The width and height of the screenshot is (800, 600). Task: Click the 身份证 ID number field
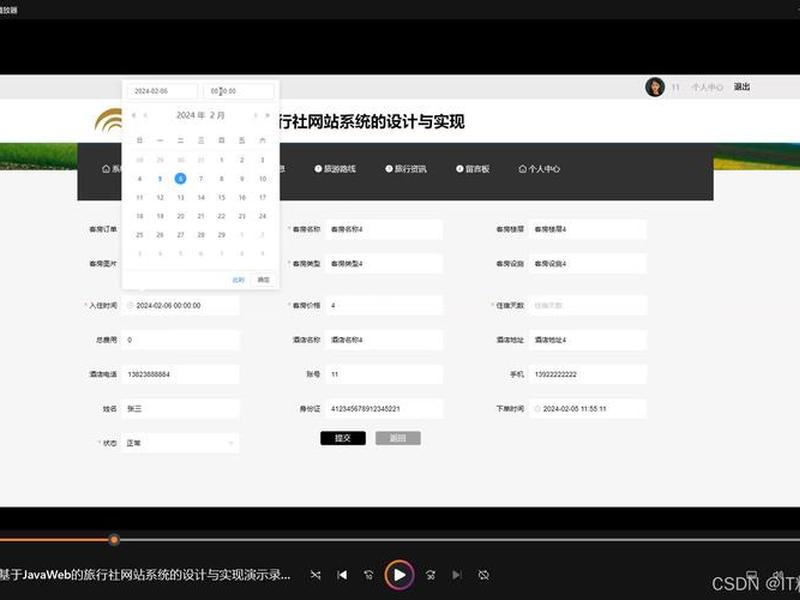click(x=384, y=409)
